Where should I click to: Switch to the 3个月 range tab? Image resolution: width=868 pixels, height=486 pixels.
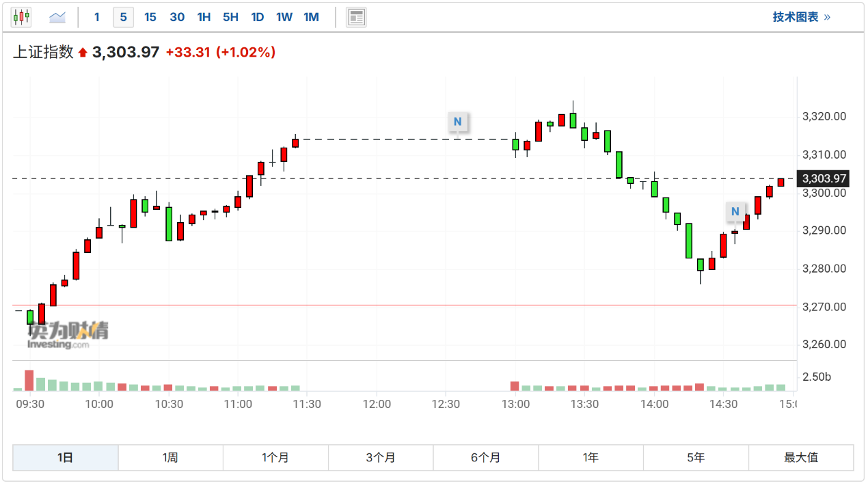coord(381,458)
